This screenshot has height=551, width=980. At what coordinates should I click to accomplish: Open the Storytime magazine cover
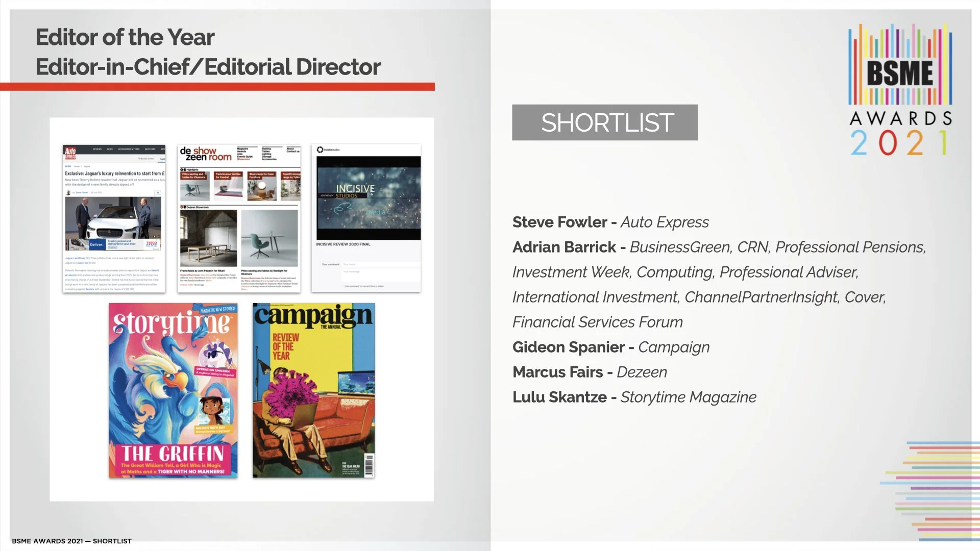click(x=173, y=390)
